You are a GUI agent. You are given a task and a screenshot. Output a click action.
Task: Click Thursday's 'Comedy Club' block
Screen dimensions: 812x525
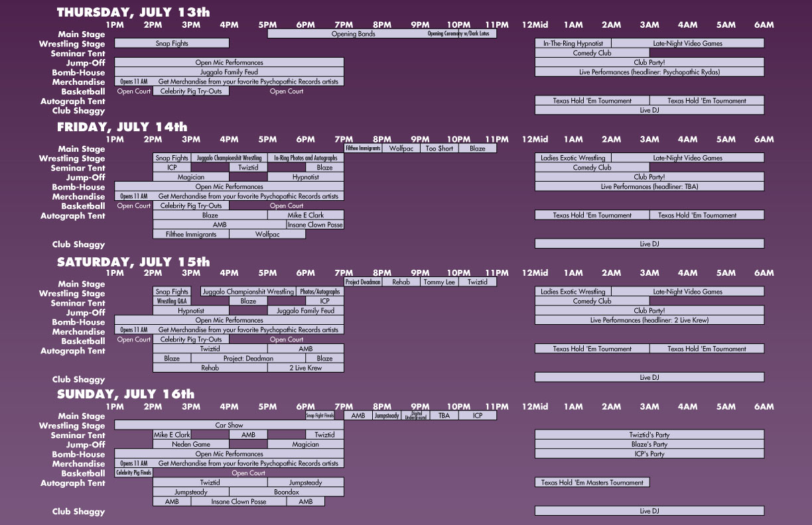(x=592, y=53)
